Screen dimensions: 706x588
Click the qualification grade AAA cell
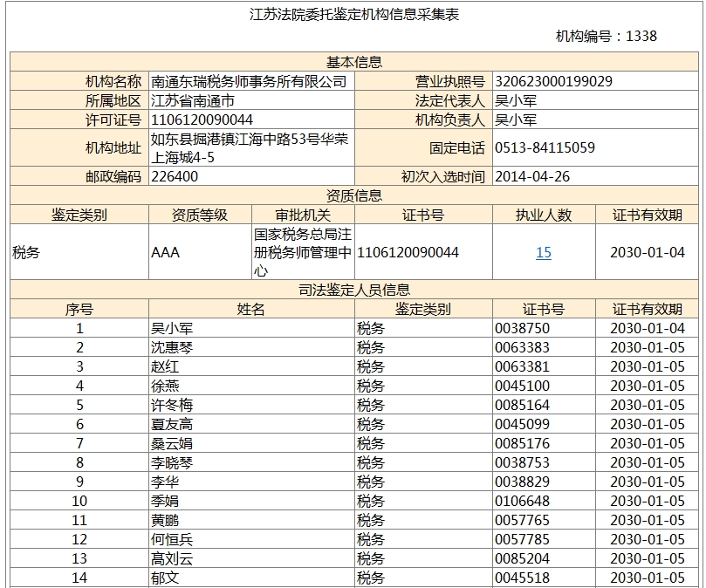(x=165, y=253)
